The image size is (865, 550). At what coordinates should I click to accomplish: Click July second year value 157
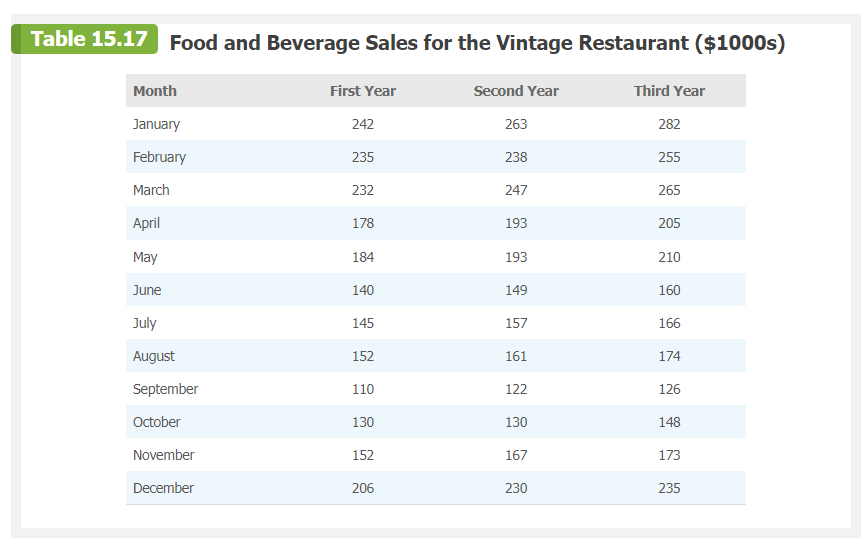coord(516,323)
